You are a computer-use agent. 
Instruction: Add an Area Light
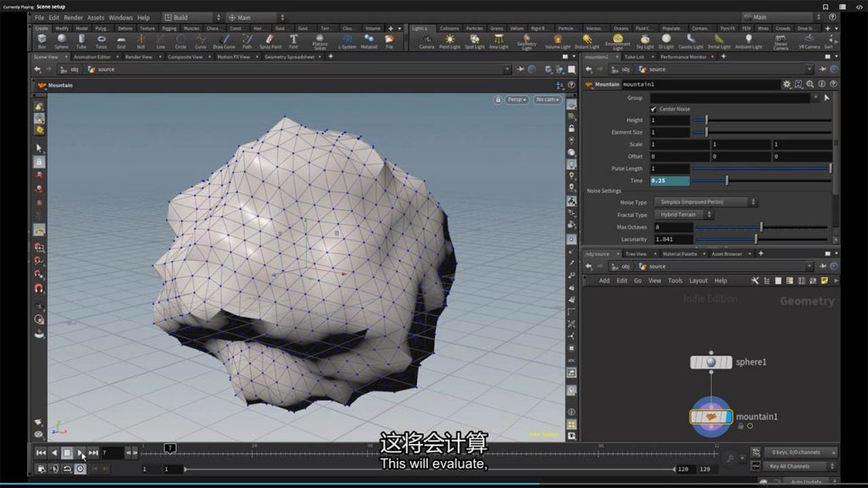tap(498, 41)
